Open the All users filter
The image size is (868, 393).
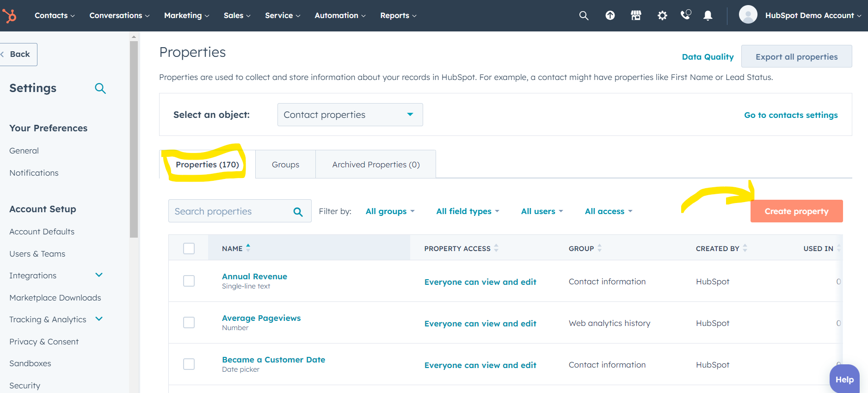coord(542,211)
